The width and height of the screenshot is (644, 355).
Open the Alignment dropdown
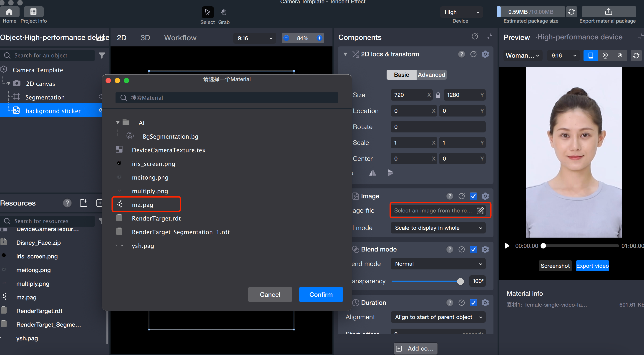tap(438, 317)
